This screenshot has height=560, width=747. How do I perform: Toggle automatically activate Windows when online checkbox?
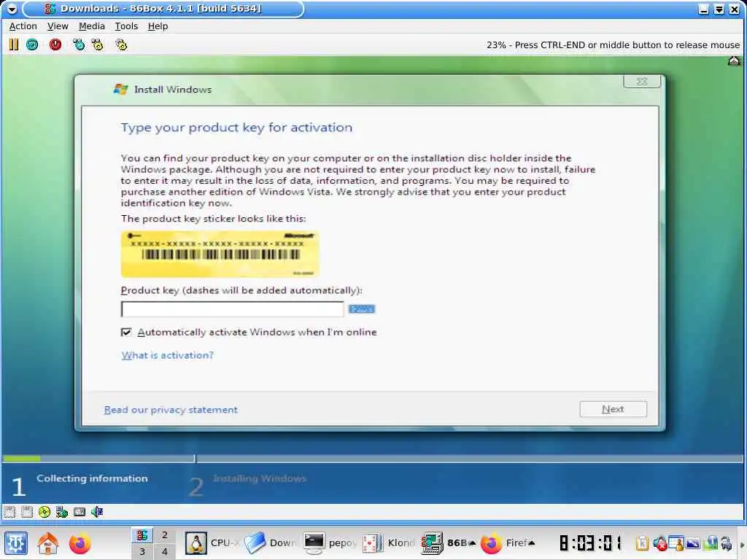pos(125,332)
